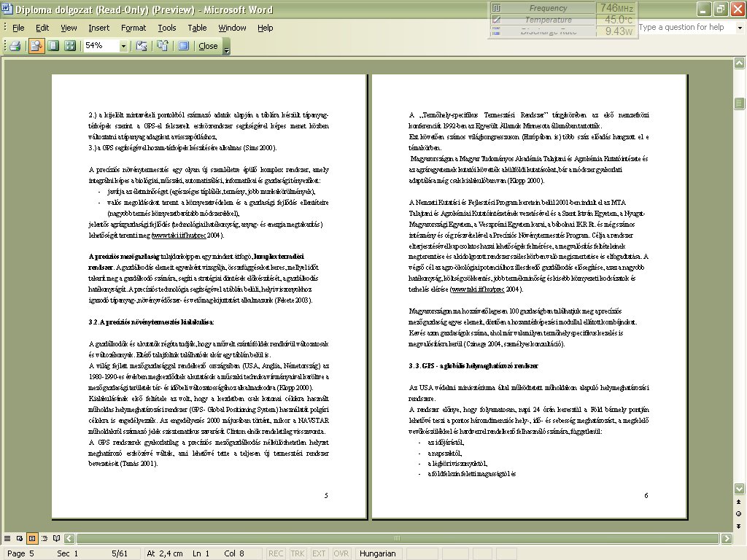This screenshot has height=560, width=747.
Task: Switch to One Page preview
Action: pos(53,46)
